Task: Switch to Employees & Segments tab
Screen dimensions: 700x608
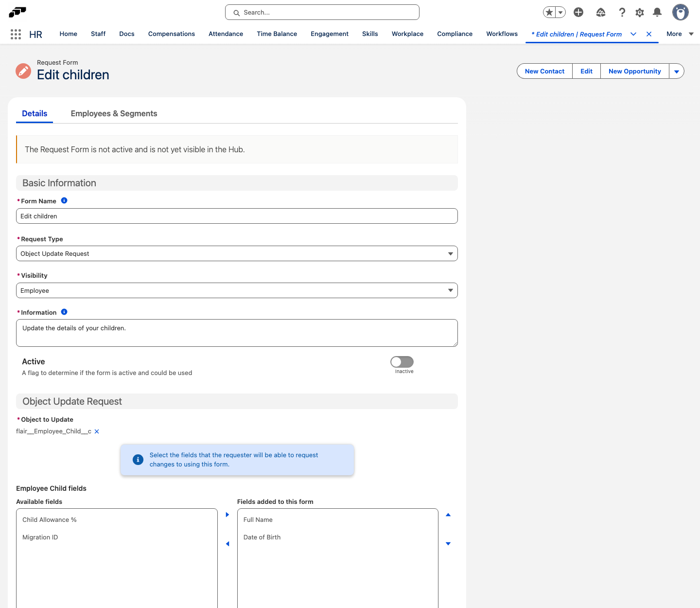Action: (x=114, y=113)
